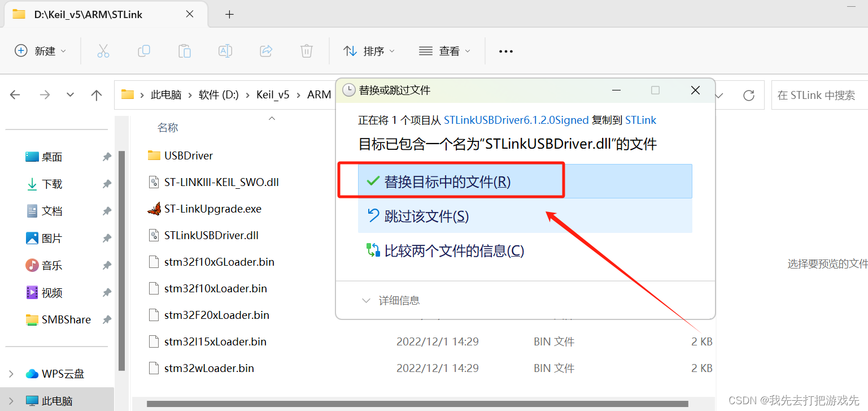Image resolution: width=868 pixels, height=411 pixels.
Task: Click the Cut scissors icon
Action: click(x=103, y=51)
